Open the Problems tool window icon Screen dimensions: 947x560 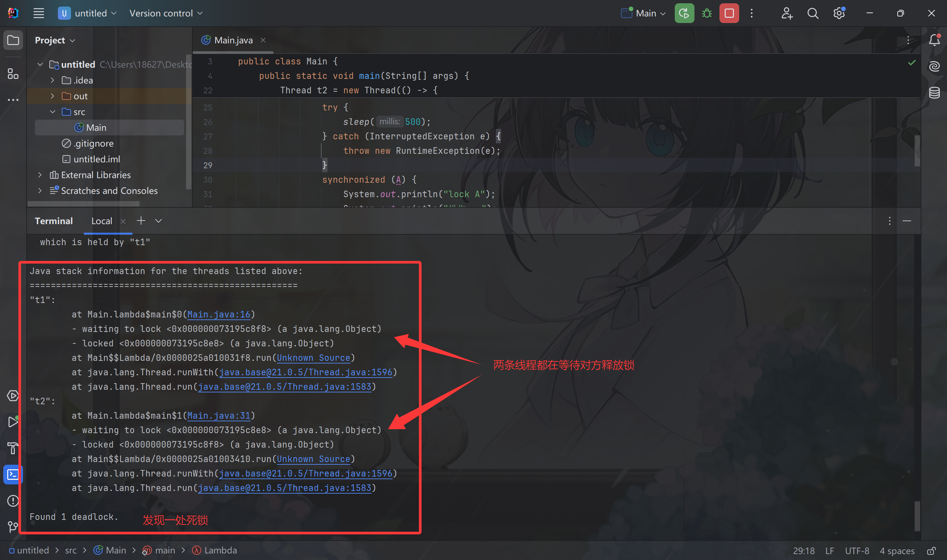[13, 501]
